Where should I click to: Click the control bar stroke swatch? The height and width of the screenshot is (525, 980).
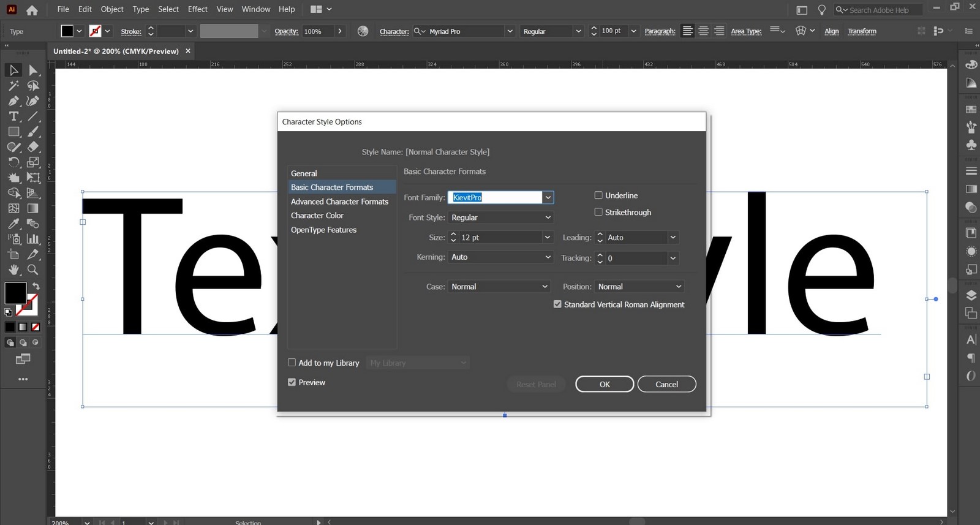[95, 31]
